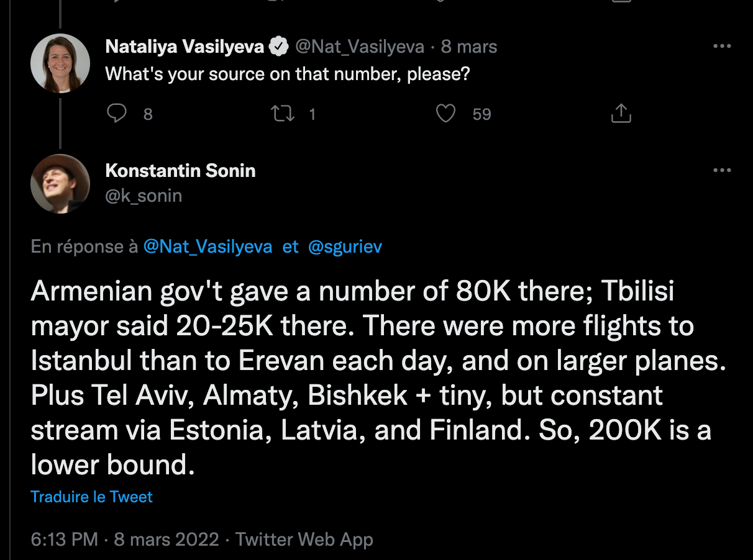
Task: Click "Traduire le Tweet" to translate
Action: [91, 497]
